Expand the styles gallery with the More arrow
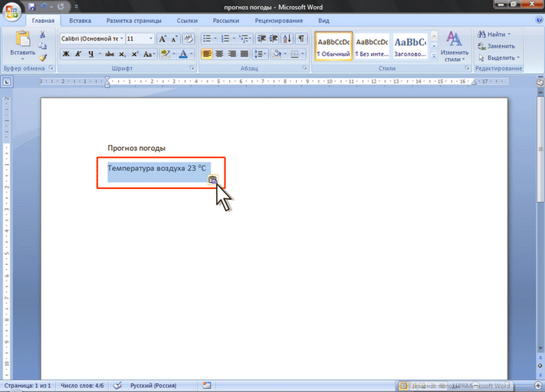The width and height of the screenshot is (545, 392). (434, 56)
